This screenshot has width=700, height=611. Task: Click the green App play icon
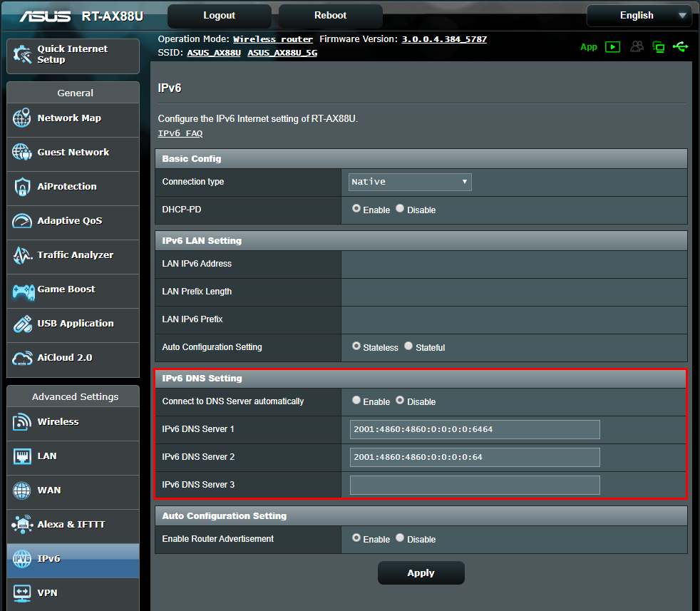click(x=612, y=47)
